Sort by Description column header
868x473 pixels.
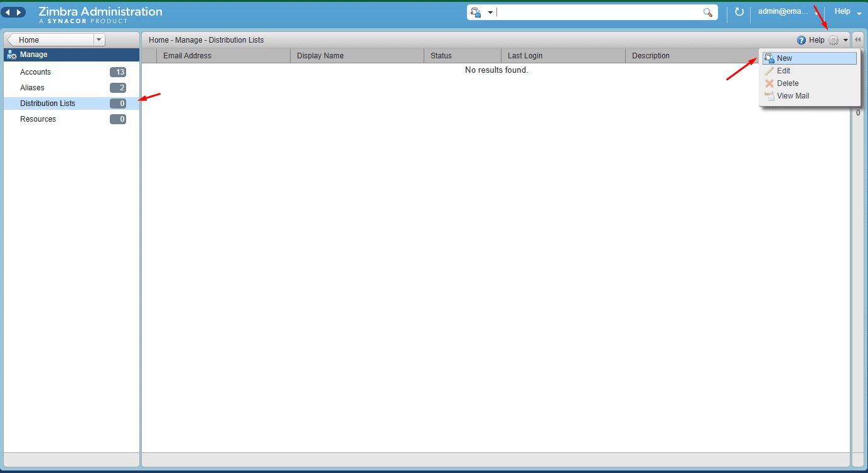[692, 56]
